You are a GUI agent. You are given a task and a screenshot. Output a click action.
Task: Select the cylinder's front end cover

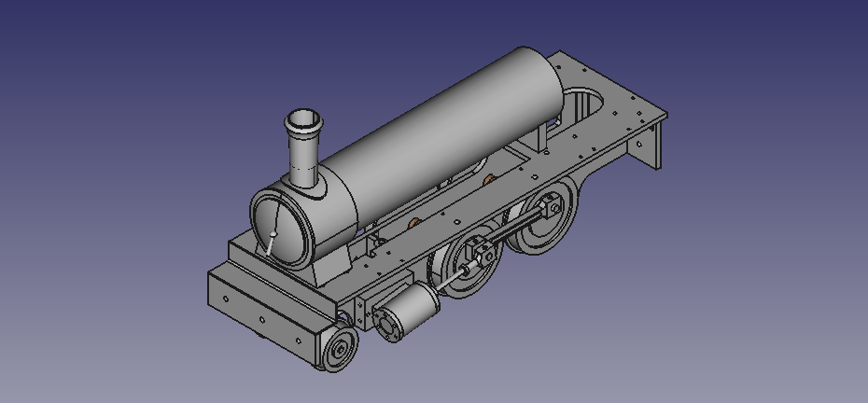point(388,322)
